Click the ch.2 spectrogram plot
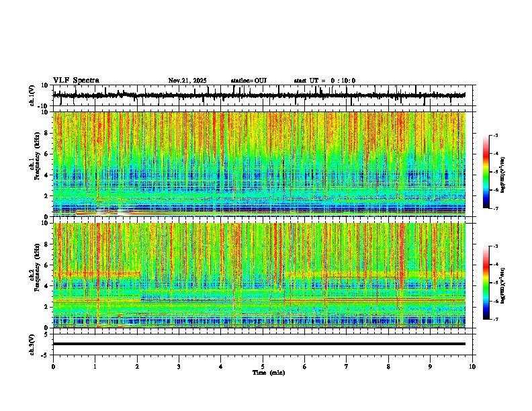 tap(259, 275)
